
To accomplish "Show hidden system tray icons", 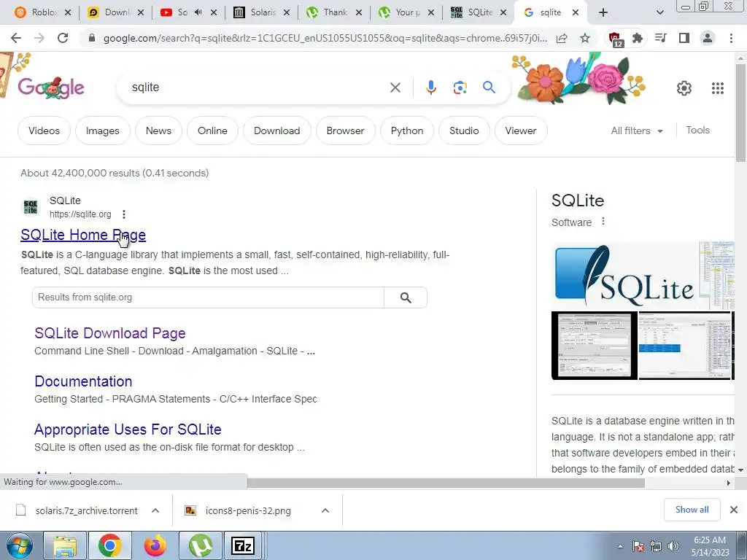I will (620, 546).
